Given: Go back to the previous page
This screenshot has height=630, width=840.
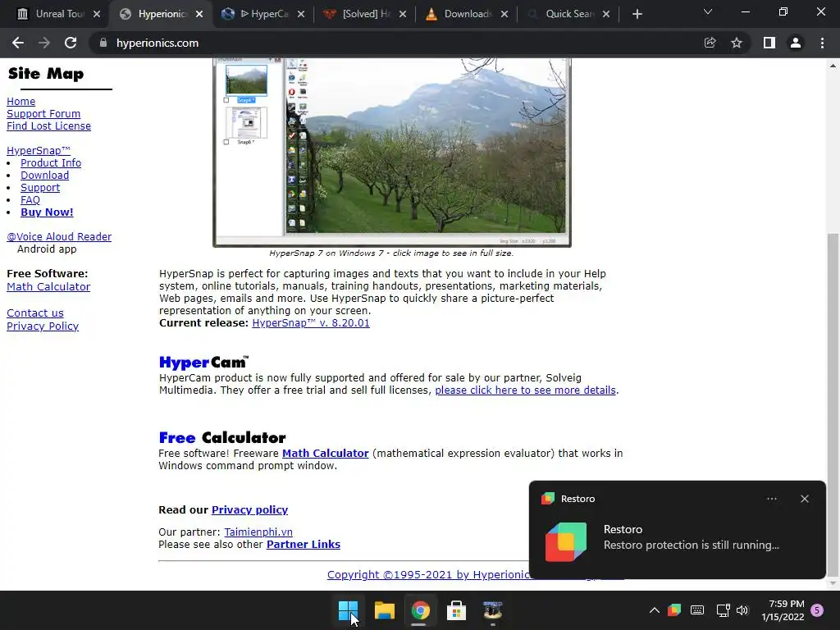Looking at the screenshot, I should (18, 43).
